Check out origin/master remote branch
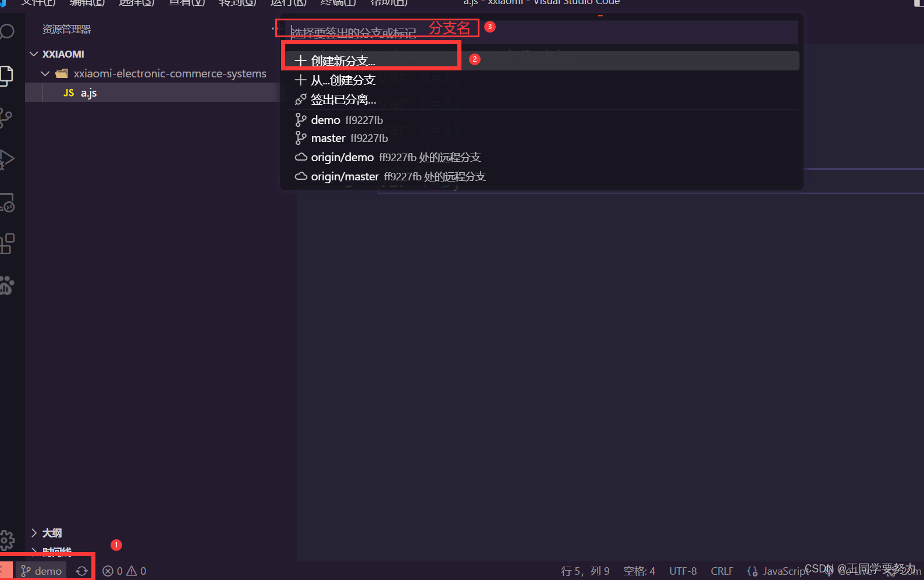The height and width of the screenshot is (580, 924). (x=542, y=176)
